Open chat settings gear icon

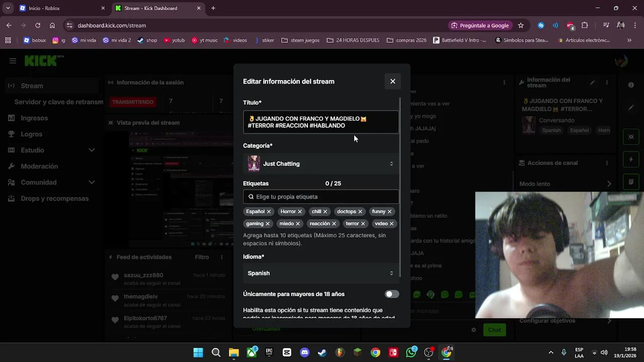click(x=473, y=330)
